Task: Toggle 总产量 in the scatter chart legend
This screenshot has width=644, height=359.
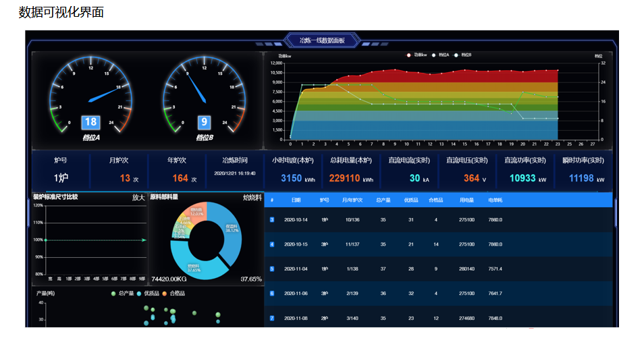Action: tap(122, 294)
